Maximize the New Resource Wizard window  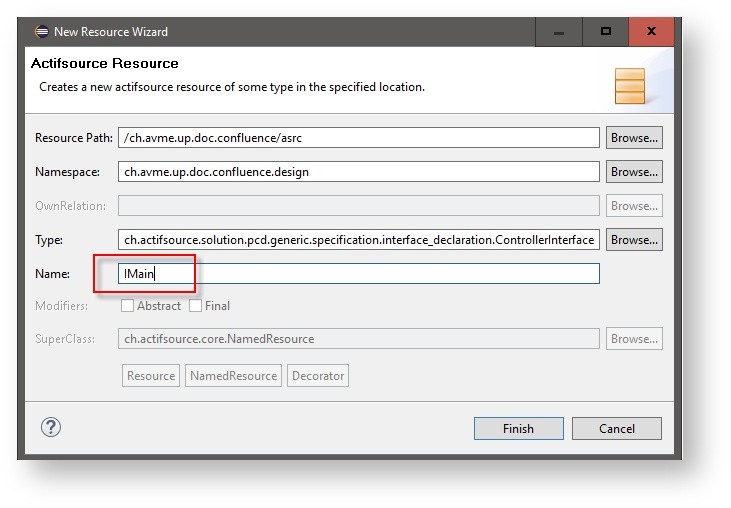[x=605, y=31]
